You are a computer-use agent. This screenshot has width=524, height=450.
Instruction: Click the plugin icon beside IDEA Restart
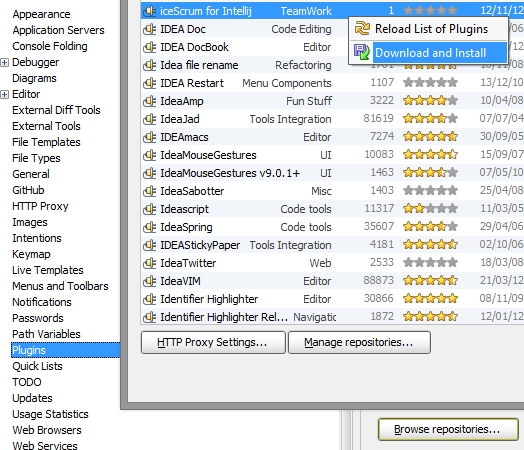coord(149,83)
